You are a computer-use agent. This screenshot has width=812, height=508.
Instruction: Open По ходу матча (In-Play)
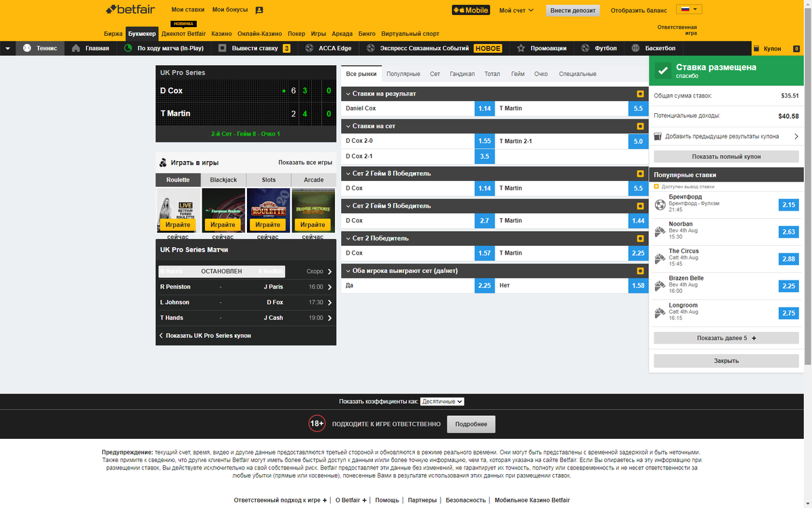(164, 48)
